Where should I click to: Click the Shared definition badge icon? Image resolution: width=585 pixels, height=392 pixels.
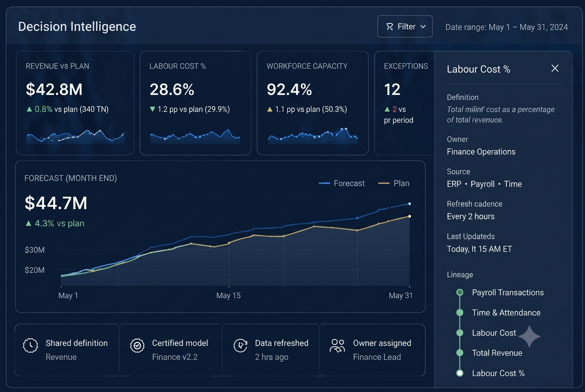[31, 345]
